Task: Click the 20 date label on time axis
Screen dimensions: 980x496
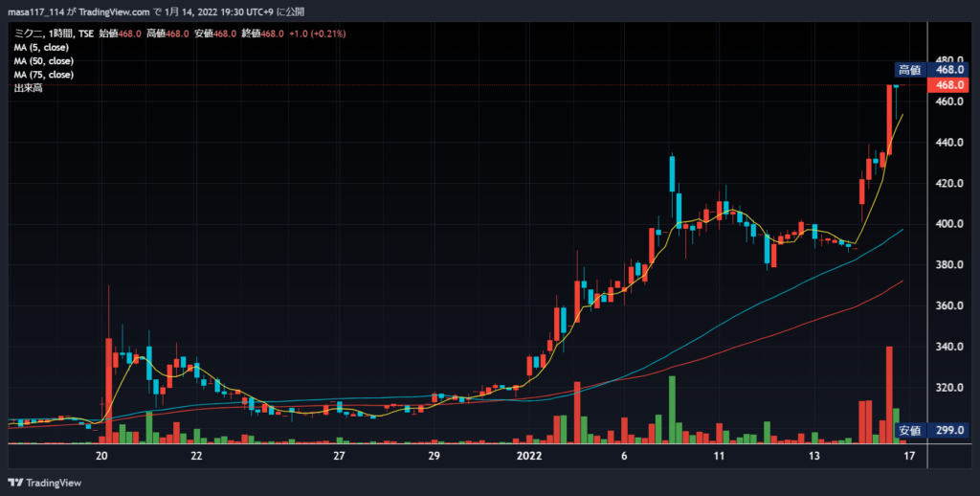Action: [x=102, y=457]
